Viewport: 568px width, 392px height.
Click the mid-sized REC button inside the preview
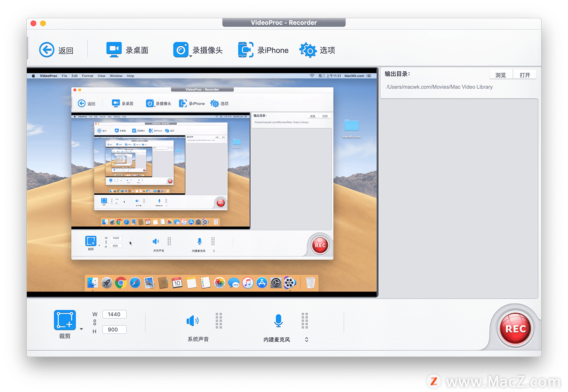point(320,245)
